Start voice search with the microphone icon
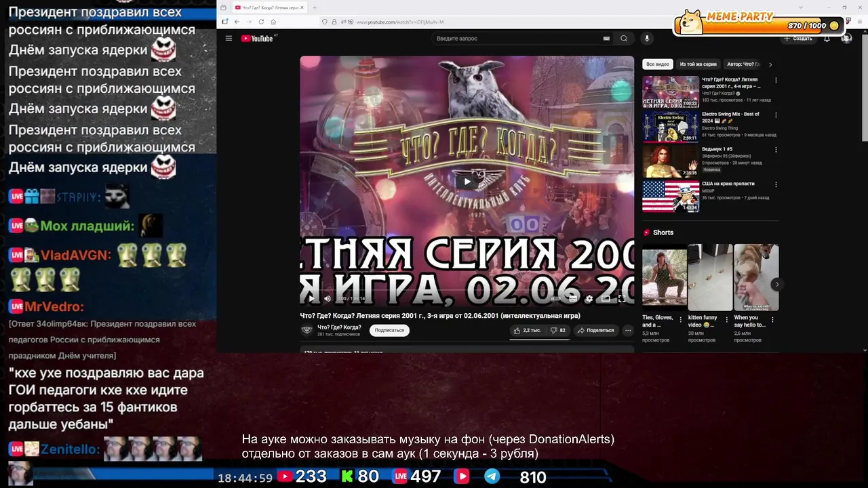Image resolution: width=868 pixels, height=488 pixels. click(x=646, y=39)
